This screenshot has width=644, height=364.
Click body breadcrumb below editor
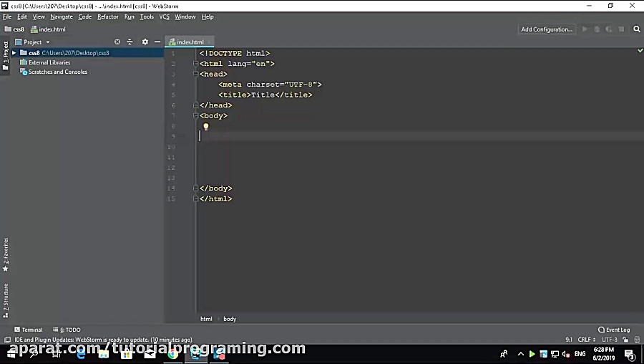[230, 319]
